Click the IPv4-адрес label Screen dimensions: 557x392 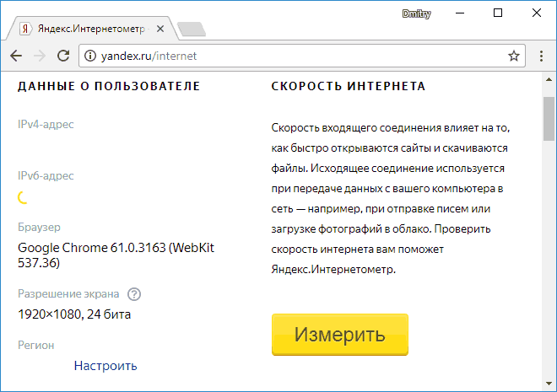click(x=46, y=124)
